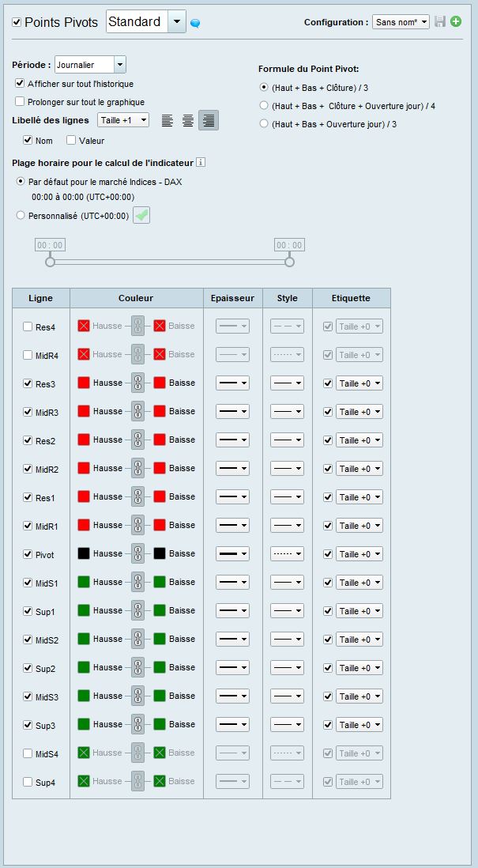Uncheck Afficher sur tout l'historique

click(20, 84)
